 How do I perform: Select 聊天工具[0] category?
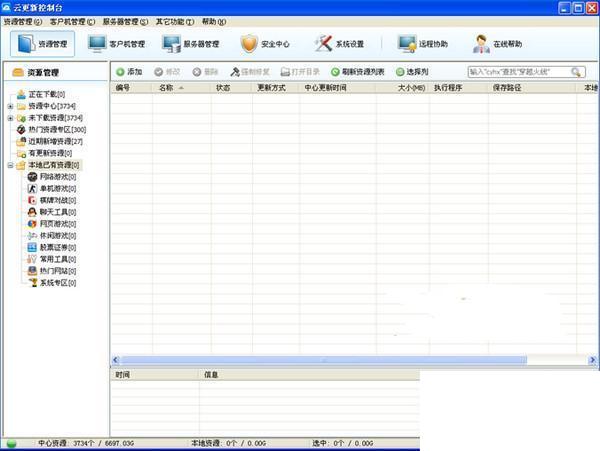(58, 212)
